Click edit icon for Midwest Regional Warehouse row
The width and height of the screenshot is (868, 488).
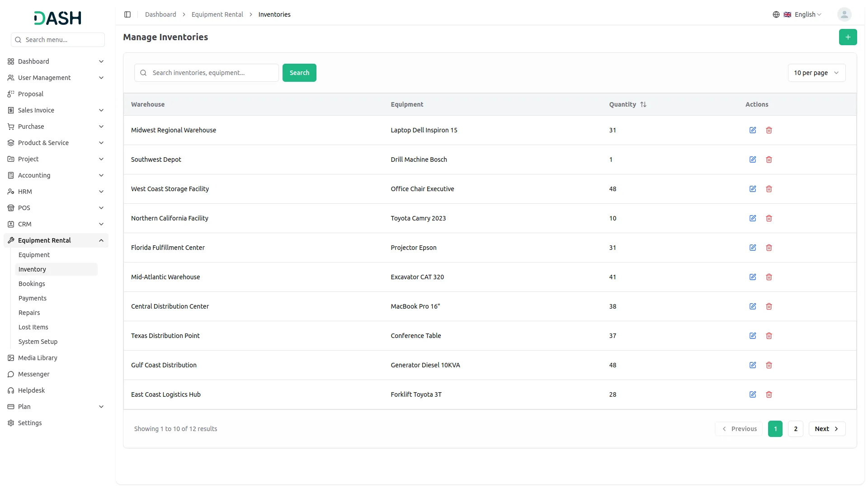(x=753, y=130)
